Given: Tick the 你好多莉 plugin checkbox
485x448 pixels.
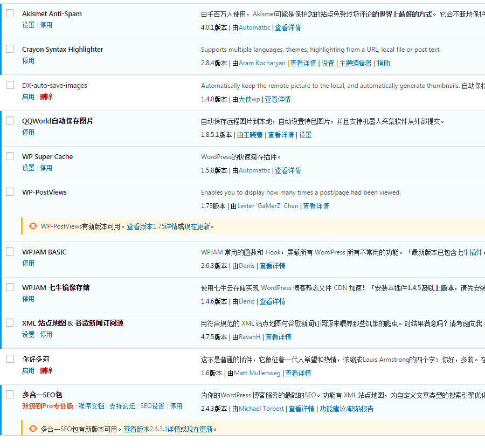Looking at the screenshot, I should (10, 359).
